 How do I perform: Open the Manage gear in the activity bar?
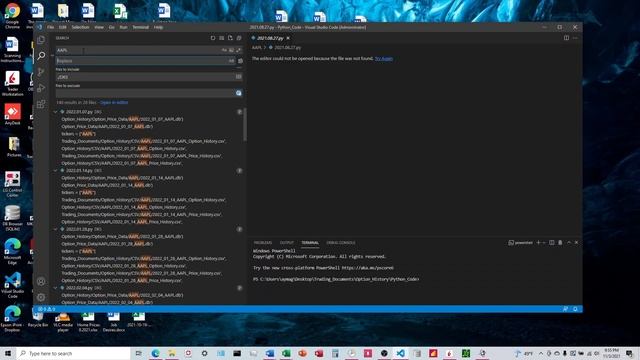pyautogui.click(x=41, y=297)
